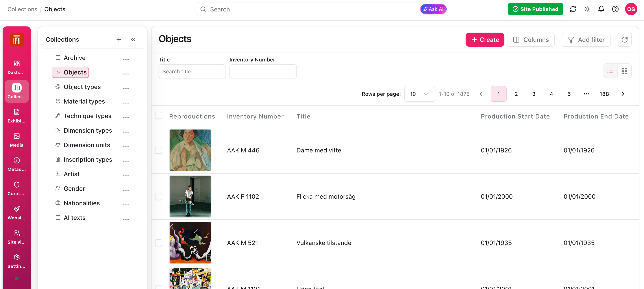Open notifications bell icon
Image resolution: width=644 pixels, height=289 pixels.
point(601,9)
